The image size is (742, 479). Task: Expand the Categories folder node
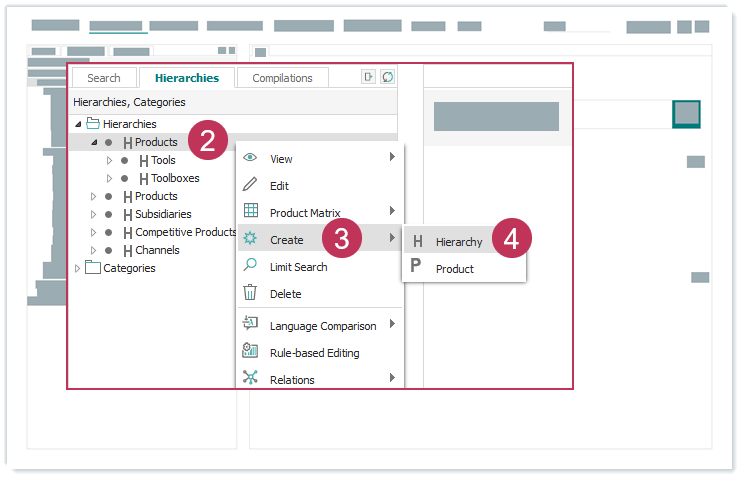[x=78, y=268]
